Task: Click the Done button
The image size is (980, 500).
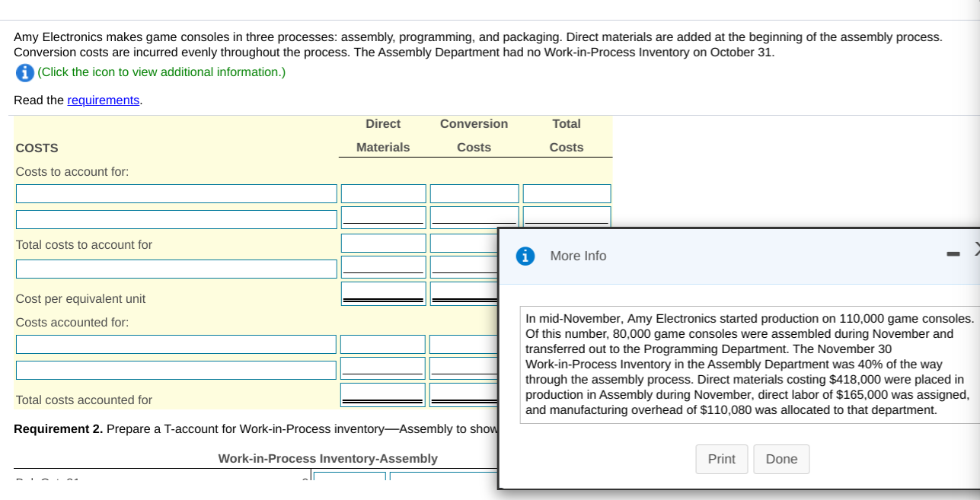Action: [x=781, y=459]
